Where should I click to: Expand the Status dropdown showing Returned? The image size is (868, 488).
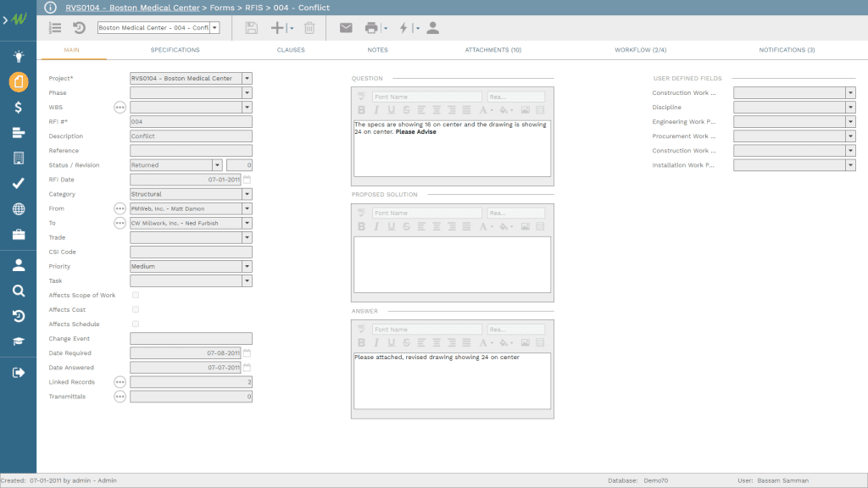point(217,165)
